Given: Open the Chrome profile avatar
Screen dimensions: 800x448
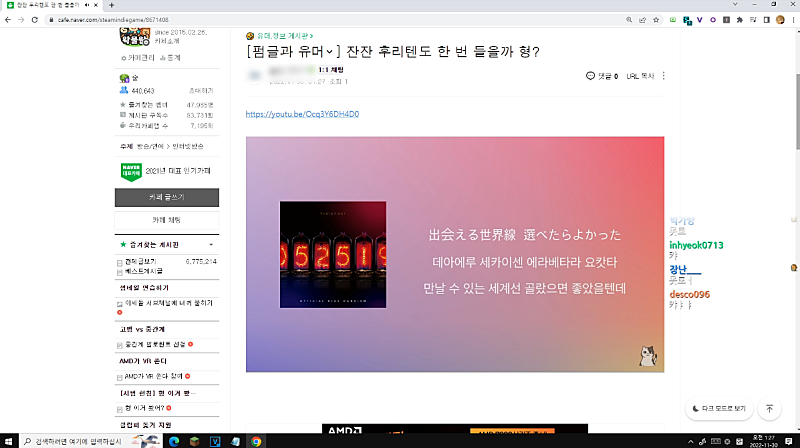Looking at the screenshot, I should point(780,20).
